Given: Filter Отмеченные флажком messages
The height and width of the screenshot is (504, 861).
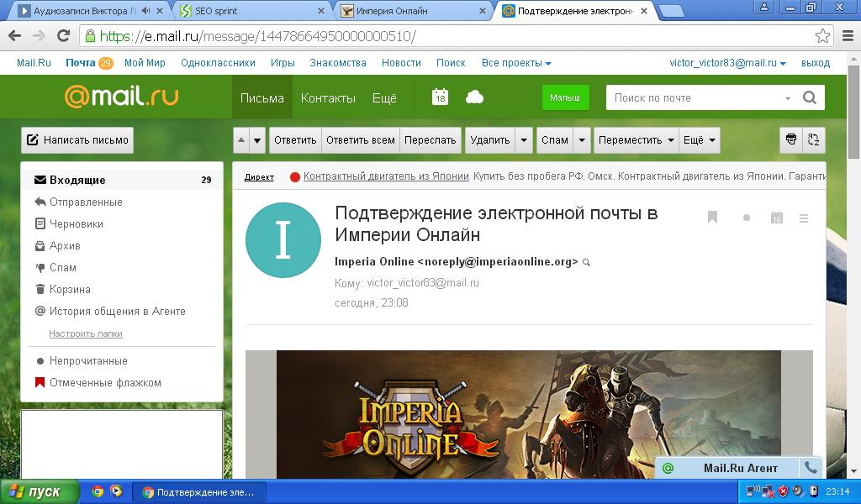Looking at the screenshot, I should [x=122, y=383].
